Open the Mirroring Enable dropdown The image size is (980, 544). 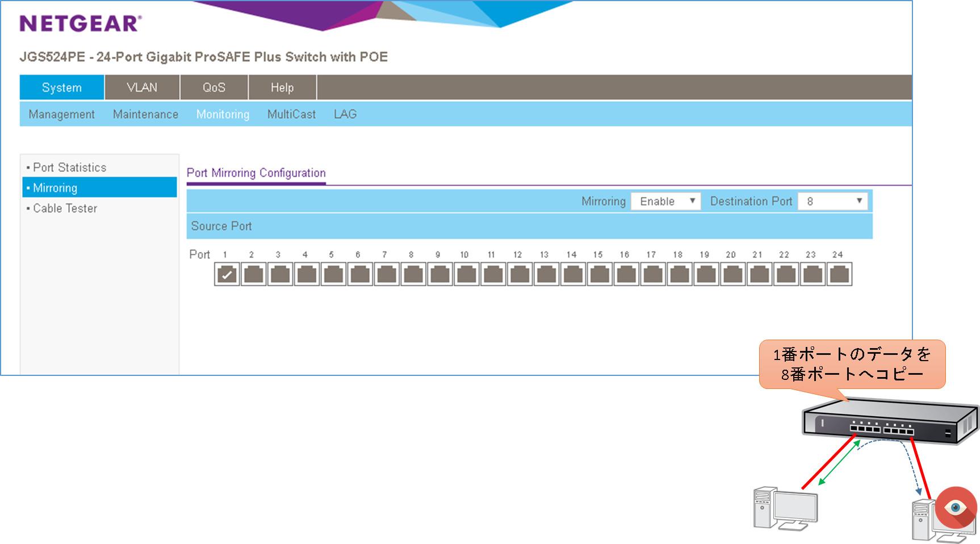coord(666,201)
